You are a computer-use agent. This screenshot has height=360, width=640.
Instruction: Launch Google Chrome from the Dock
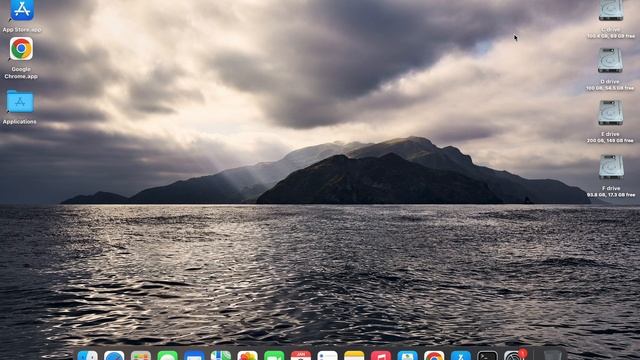434,356
